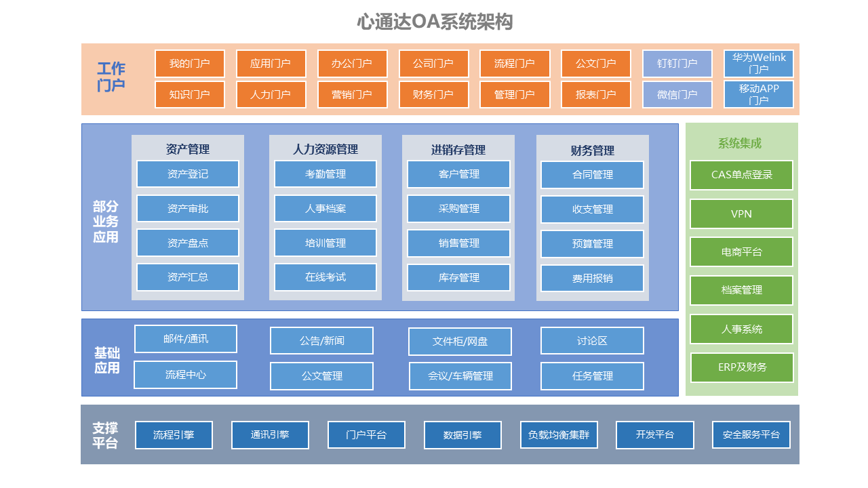Select the 文件柜/网盘 box

(460, 342)
